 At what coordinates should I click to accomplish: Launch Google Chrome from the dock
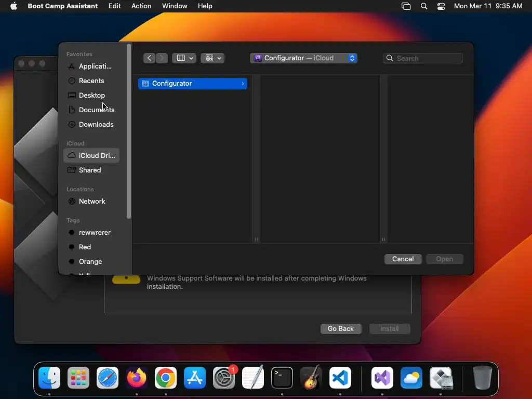[x=166, y=378]
